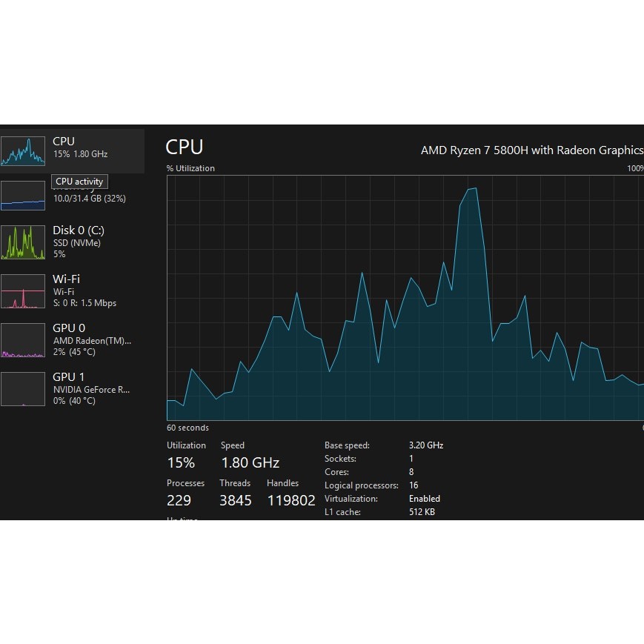The height and width of the screenshot is (644, 644).
Task: Select GPU 1 NVIDIA GeForce entry
Action: (x=73, y=389)
